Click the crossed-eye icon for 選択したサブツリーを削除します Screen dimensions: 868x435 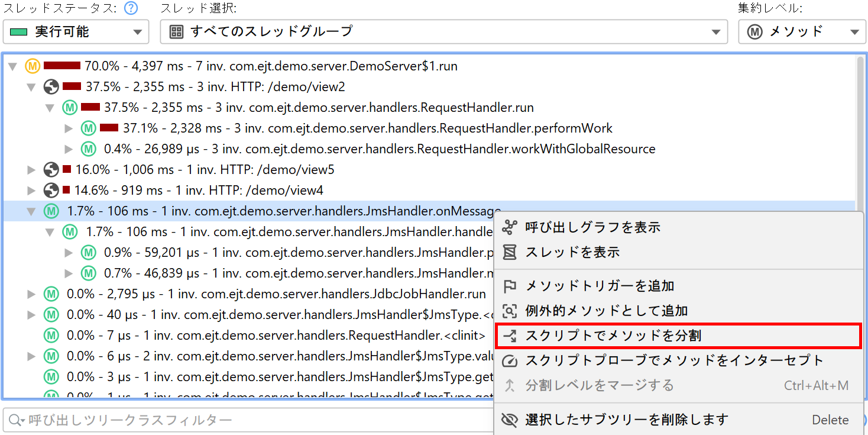coord(509,420)
